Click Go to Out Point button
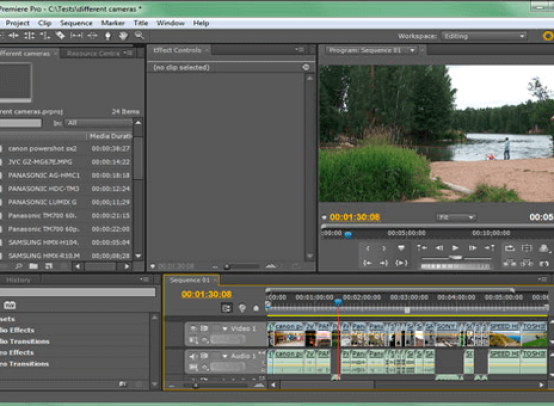The image size is (554, 406). (x=384, y=263)
